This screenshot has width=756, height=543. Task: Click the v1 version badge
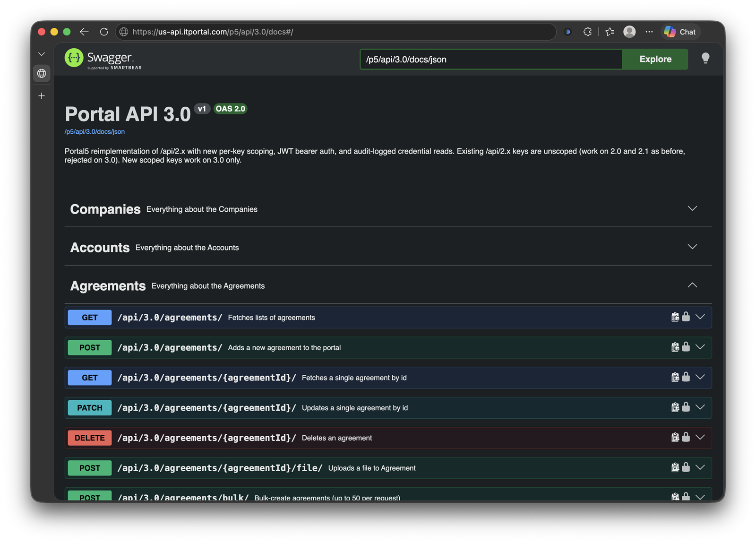click(x=202, y=109)
